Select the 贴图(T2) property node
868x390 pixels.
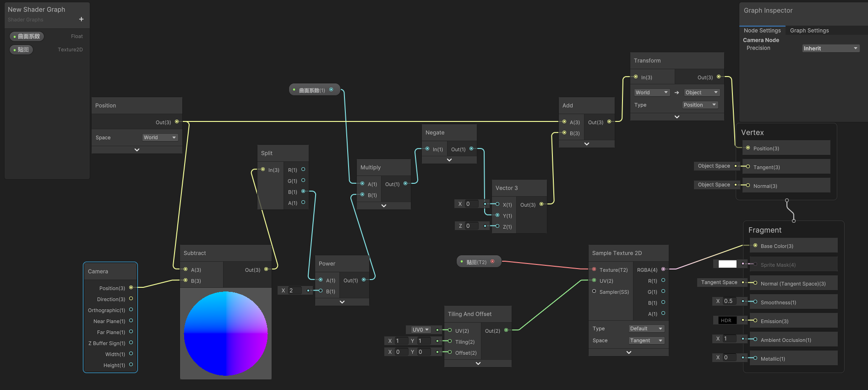click(x=479, y=262)
